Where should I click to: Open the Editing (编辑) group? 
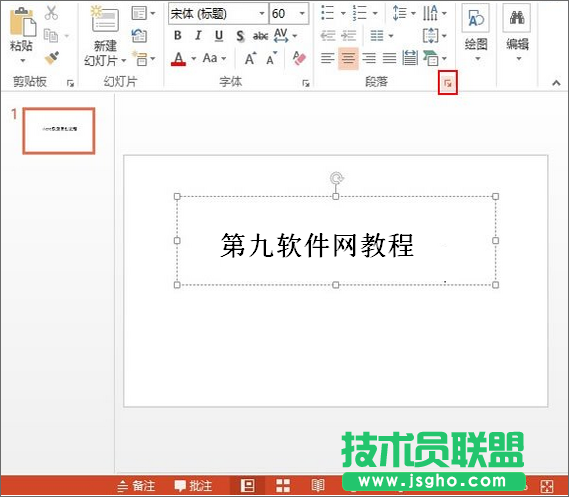click(x=517, y=33)
